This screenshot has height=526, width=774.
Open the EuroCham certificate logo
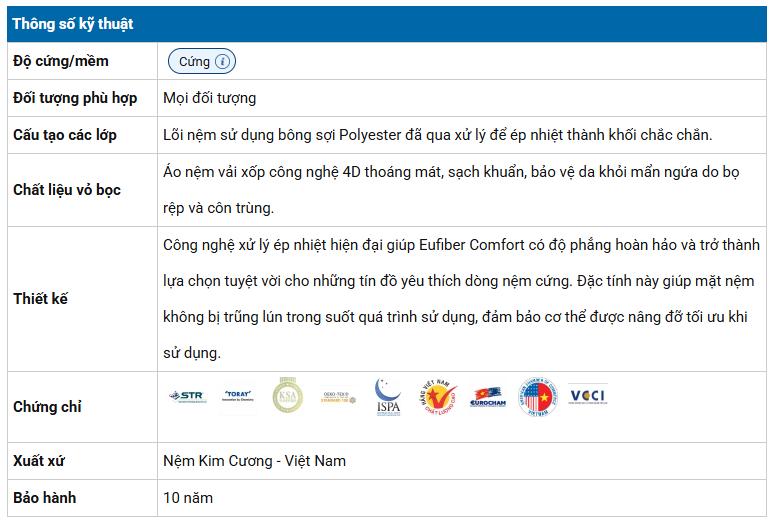pos(488,397)
